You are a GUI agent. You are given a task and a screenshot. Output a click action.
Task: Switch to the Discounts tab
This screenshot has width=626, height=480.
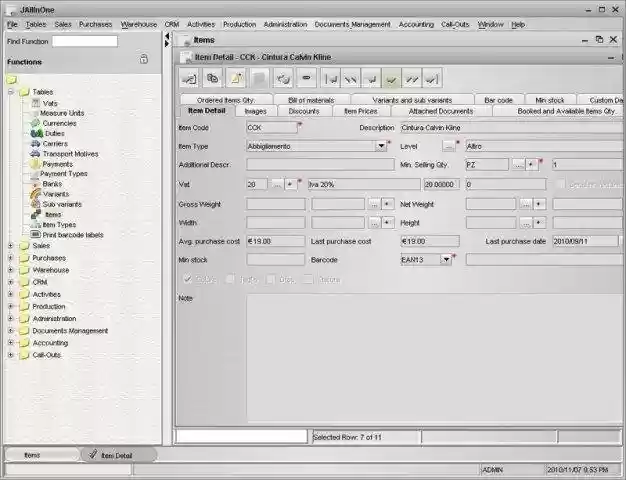304,111
